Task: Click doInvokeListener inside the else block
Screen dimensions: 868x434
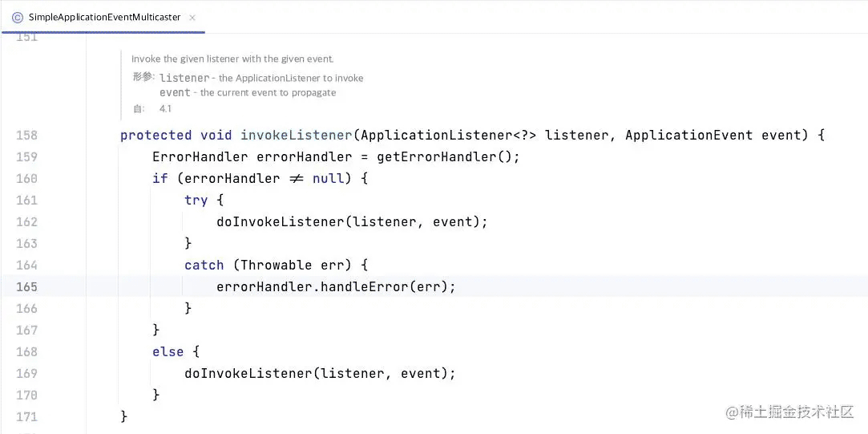Action: [248, 374]
